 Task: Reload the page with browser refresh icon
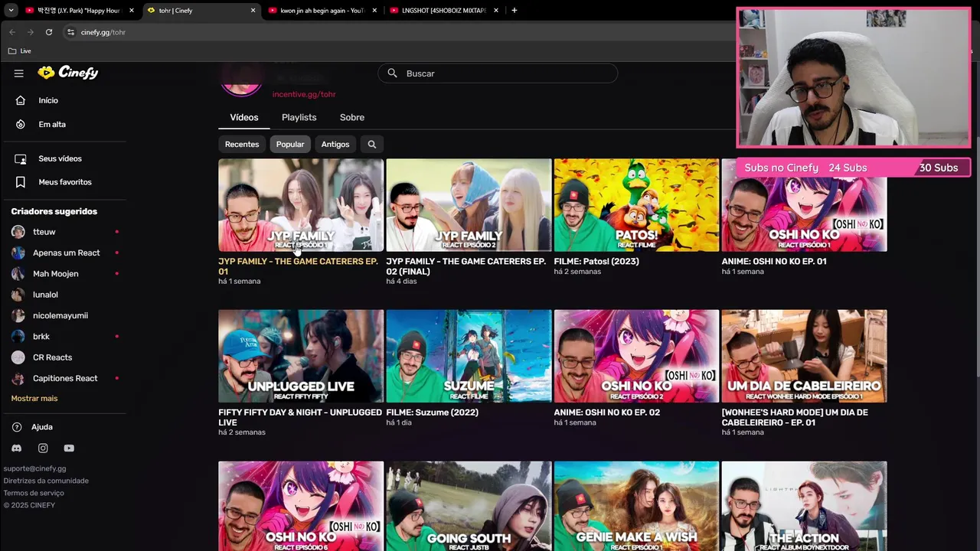click(x=49, y=32)
